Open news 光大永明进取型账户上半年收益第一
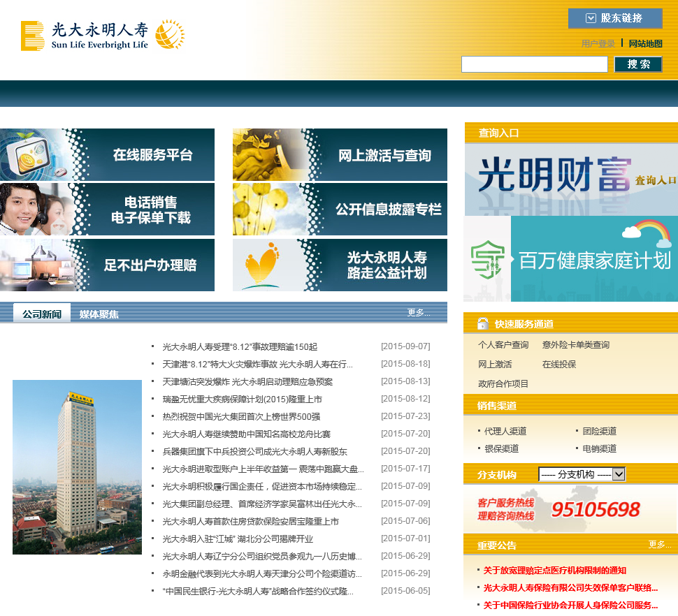Viewport: 678px width, 616px height. click(x=263, y=469)
